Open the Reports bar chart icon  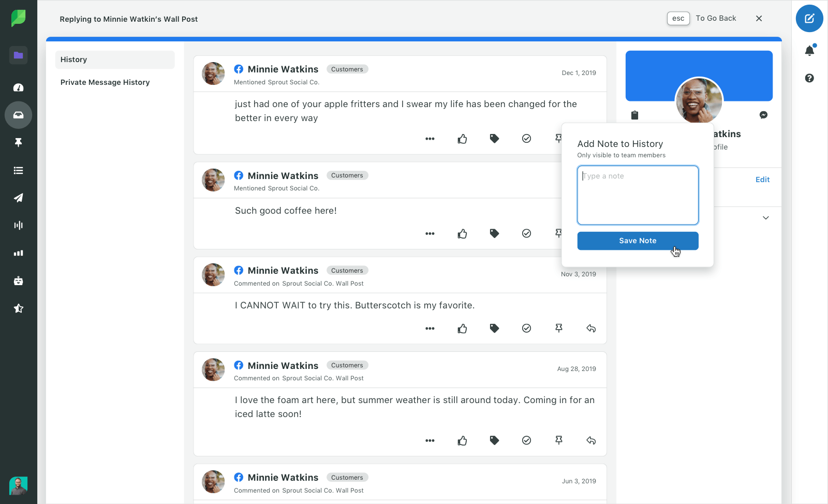click(x=19, y=253)
